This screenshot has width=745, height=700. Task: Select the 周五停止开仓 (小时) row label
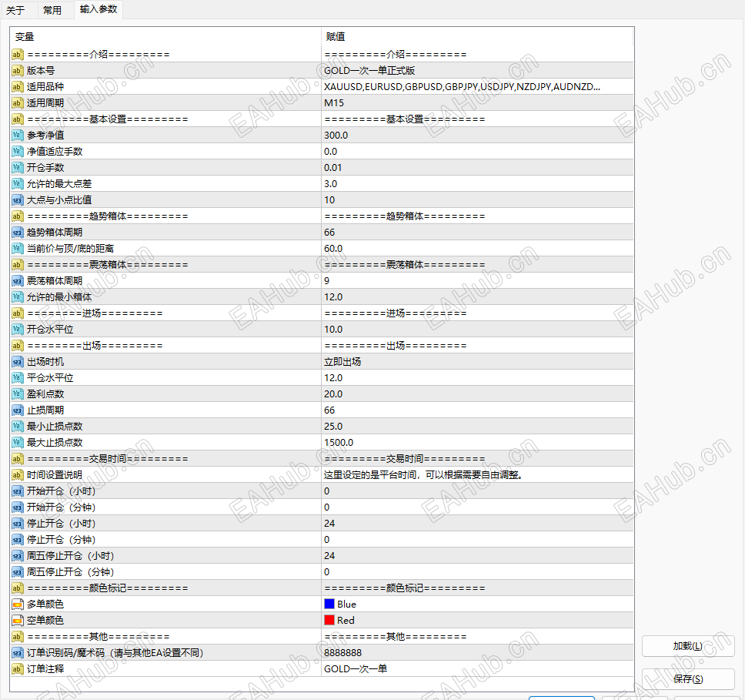pos(70,555)
